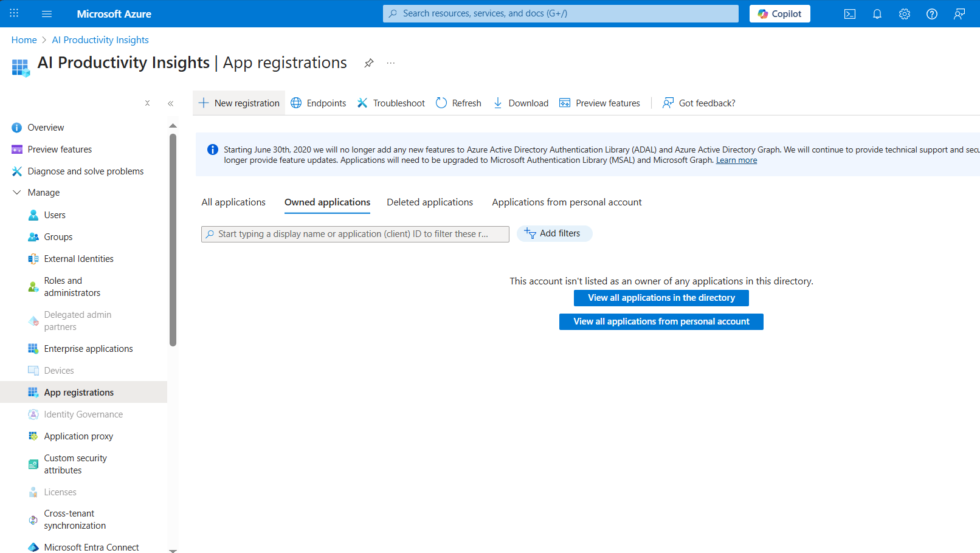Click the application filter search box
The width and height of the screenshot is (980, 553).
pyautogui.click(x=355, y=234)
